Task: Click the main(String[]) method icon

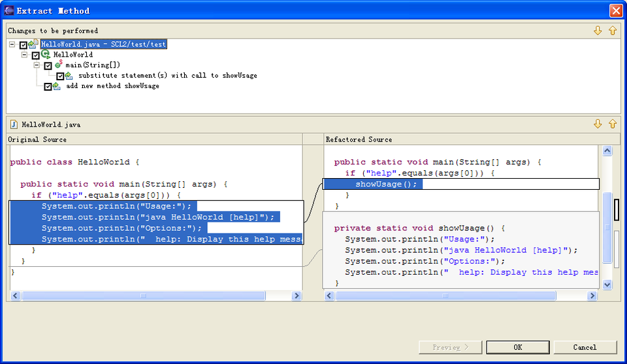Action: (x=58, y=65)
